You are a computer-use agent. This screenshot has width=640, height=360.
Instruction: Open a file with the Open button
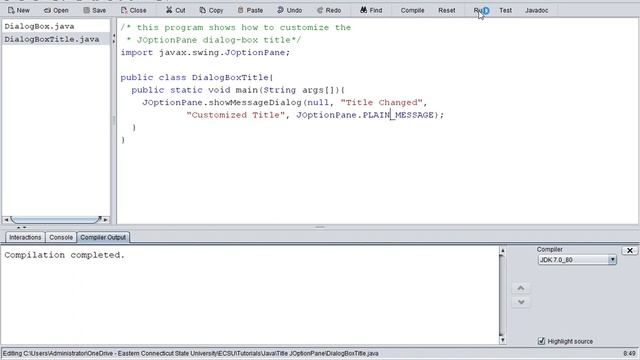[x=56, y=10]
